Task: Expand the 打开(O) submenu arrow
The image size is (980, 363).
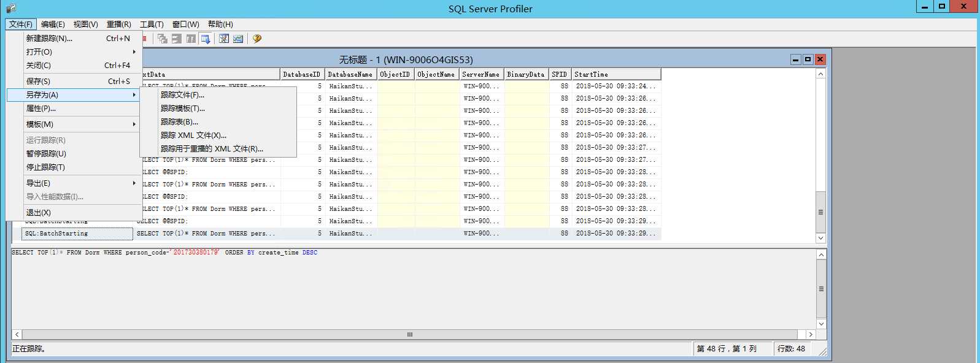Action: (134, 52)
